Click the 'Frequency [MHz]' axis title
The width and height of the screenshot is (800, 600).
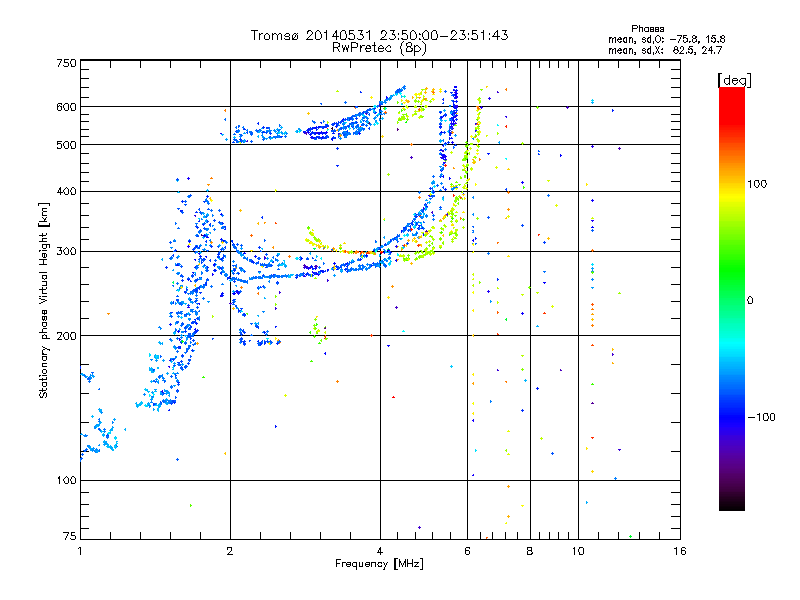[x=379, y=564]
